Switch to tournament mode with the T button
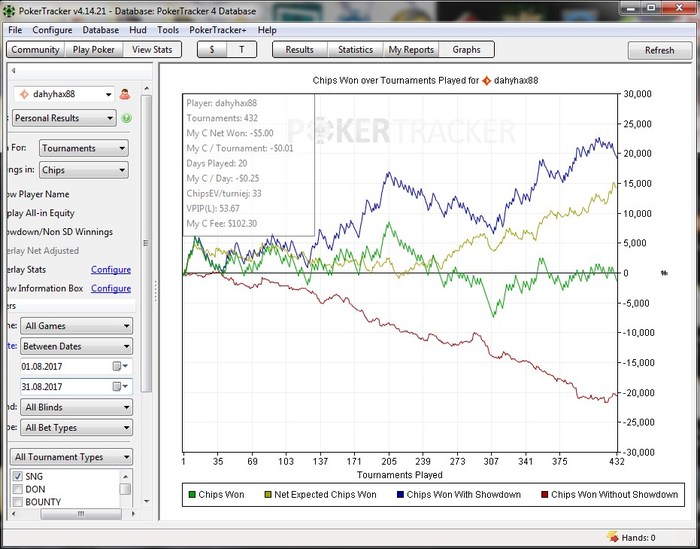Screen dimensions: 700x549 tap(241, 49)
